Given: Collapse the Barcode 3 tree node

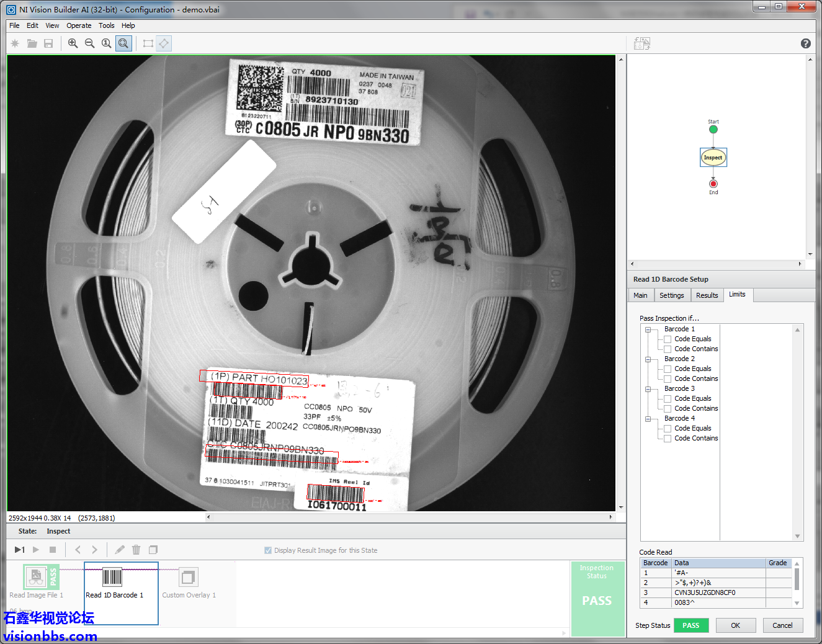Looking at the screenshot, I should click(x=648, y=389).
